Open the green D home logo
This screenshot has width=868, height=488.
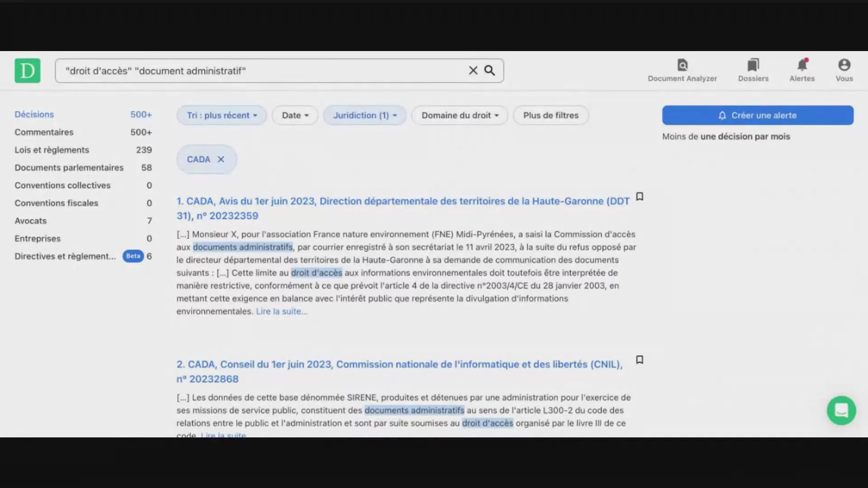click(x=27, y=70)
